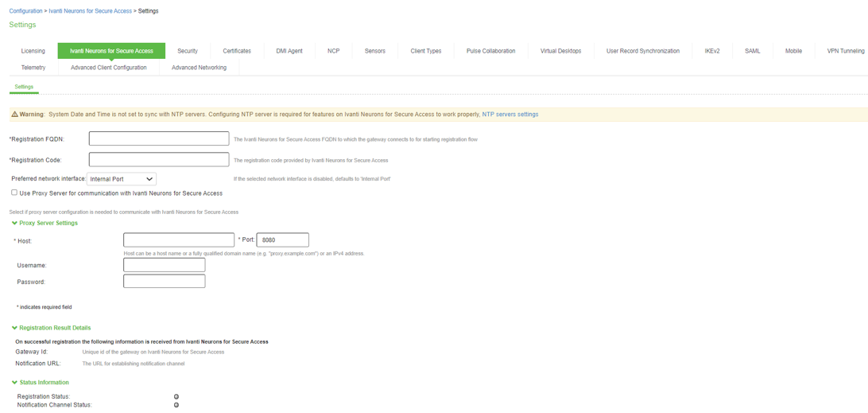Click the Port field showing 8080
The height and width of the screenshot is (413, 868).
pyautogui.click(x=282, y=240)
